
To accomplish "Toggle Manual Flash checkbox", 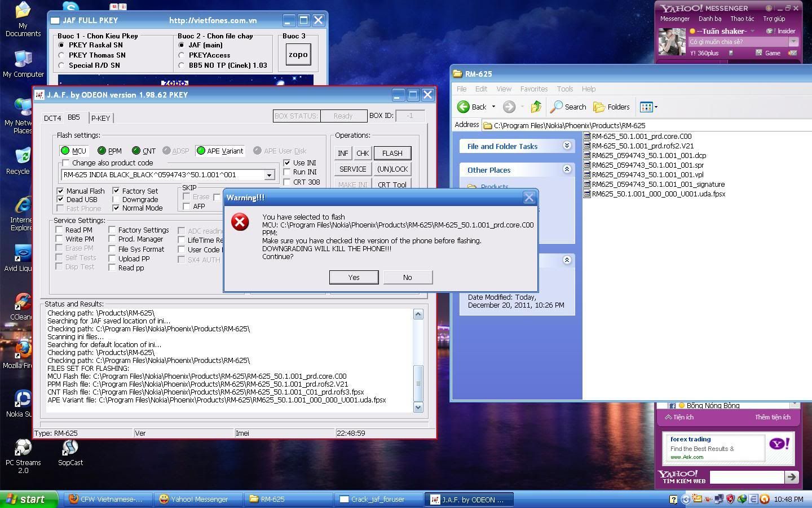I will [x=60, y=191].
